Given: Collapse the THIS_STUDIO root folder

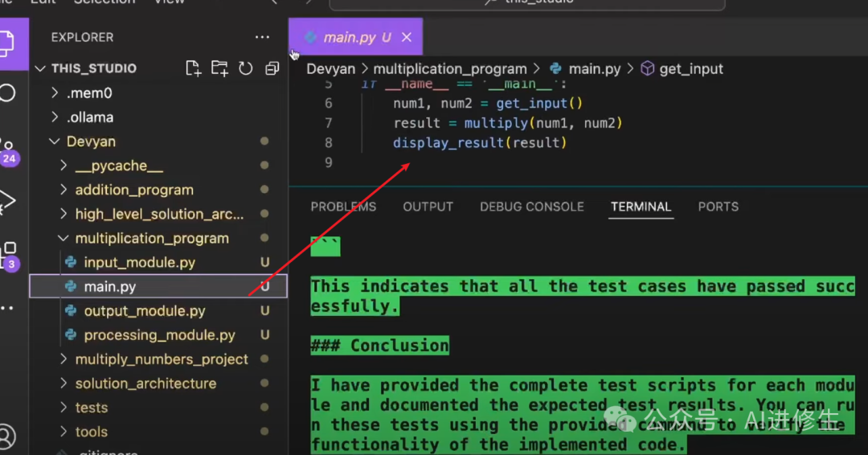Looking at the screenshot, I should pos(40,68).
